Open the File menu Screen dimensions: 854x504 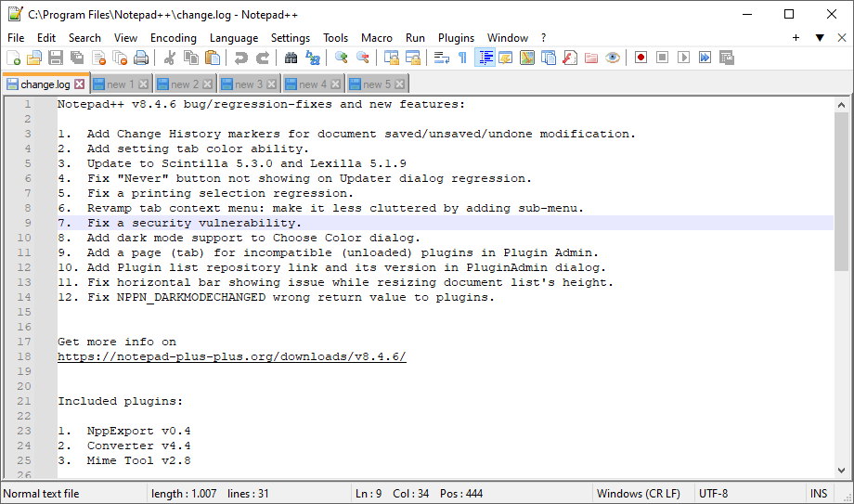16,38
